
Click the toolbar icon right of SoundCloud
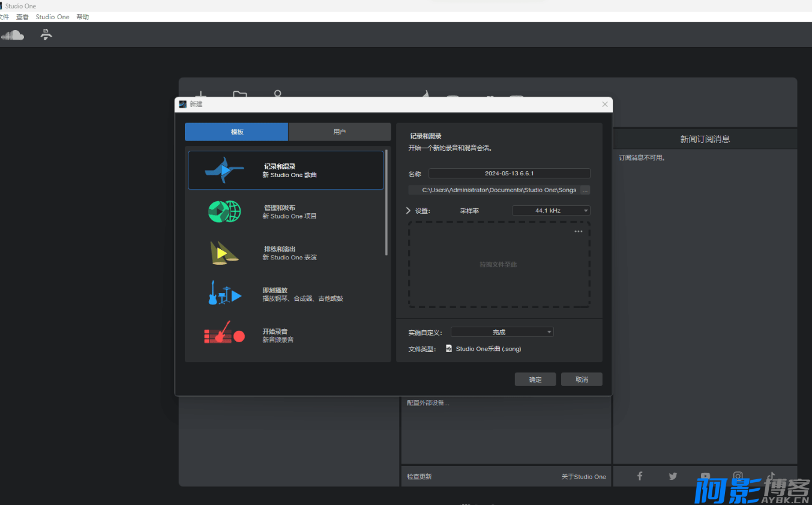tap(46, 35)
